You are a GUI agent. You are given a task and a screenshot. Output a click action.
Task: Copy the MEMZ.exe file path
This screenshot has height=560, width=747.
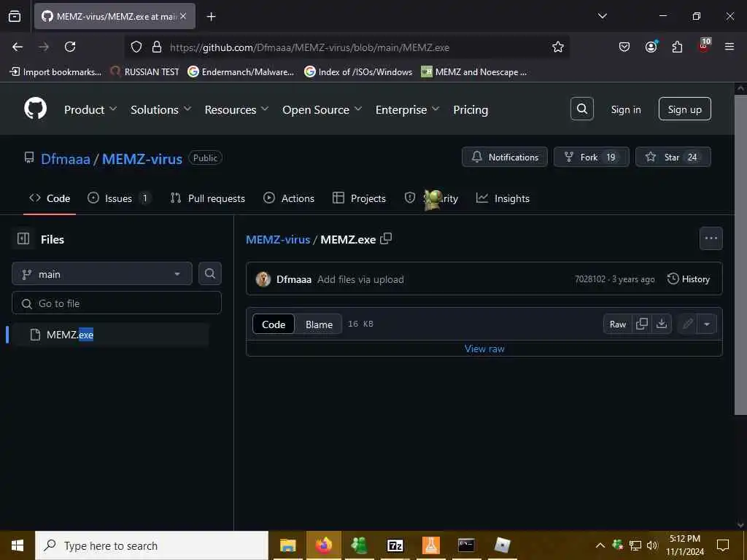pos(386,238)
